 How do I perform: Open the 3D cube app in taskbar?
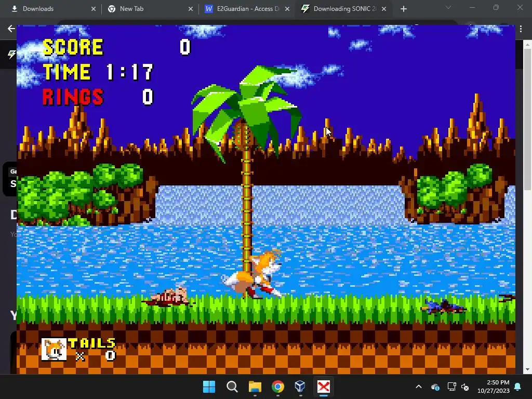coord(300,387)
